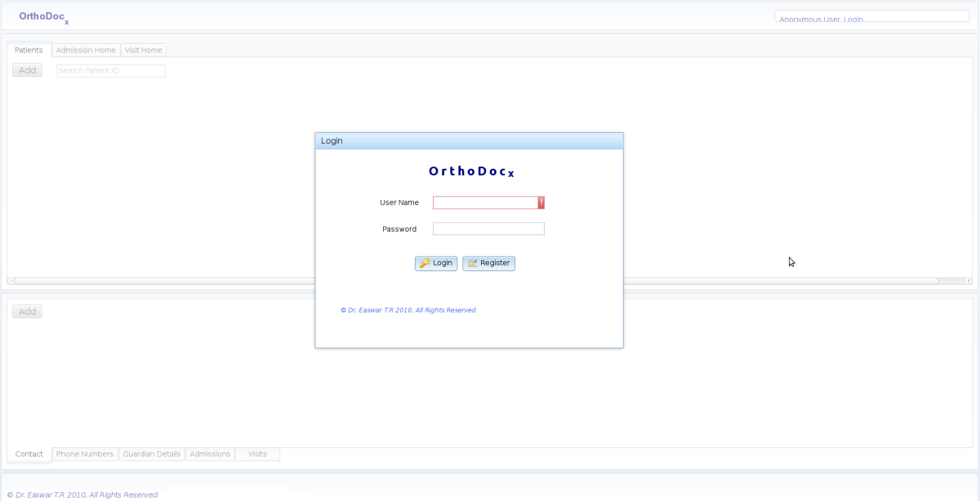Click the red error icon beside User Name
980x501 pixels.
tap(541, 203)
